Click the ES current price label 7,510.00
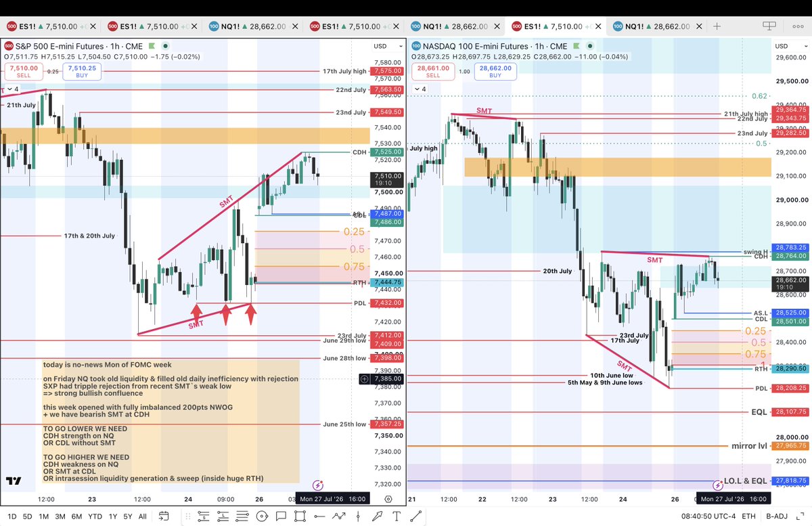 (388, 179)
